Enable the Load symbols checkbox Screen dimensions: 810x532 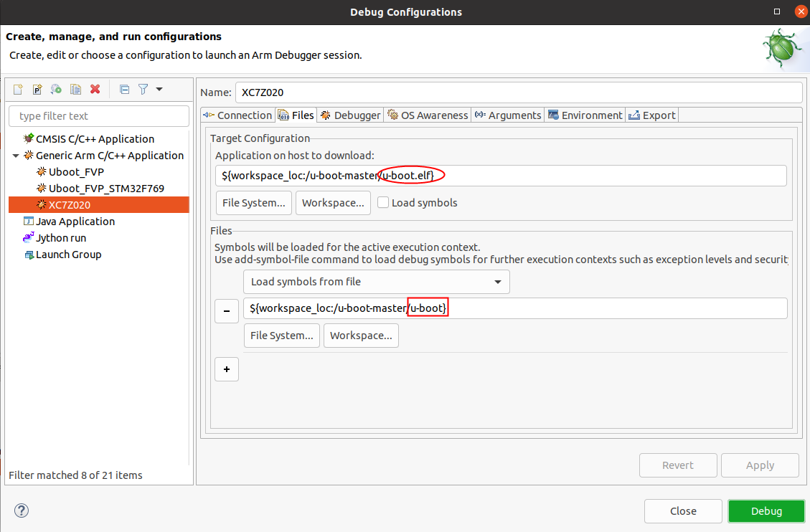tap(383, 203)
